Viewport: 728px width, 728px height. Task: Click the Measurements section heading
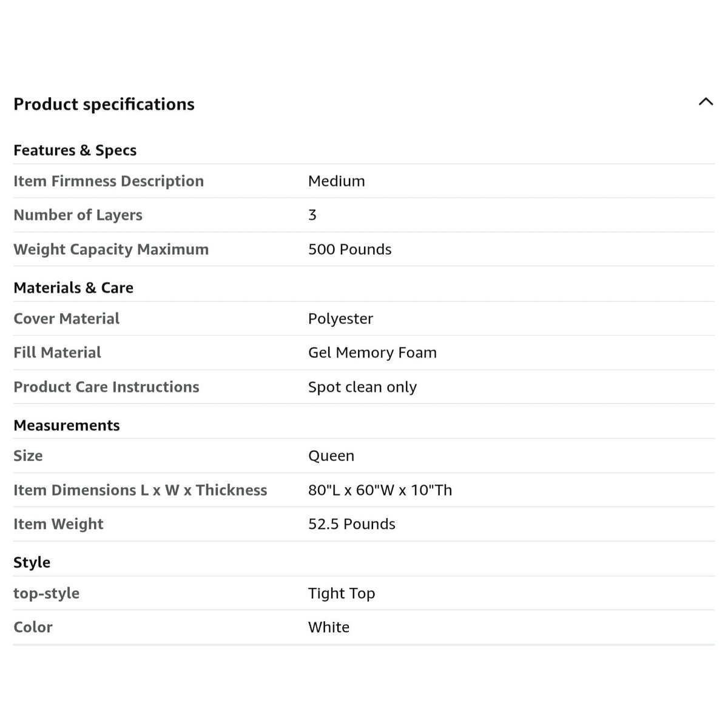tap(67, 425)
